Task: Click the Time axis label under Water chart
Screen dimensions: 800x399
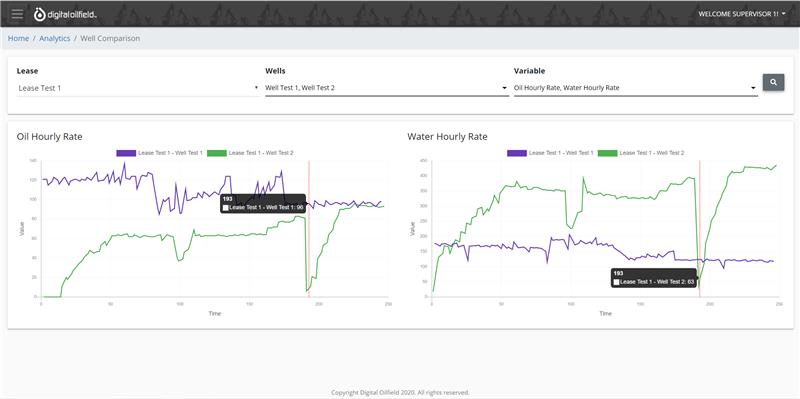Action: tap(605, 313)
